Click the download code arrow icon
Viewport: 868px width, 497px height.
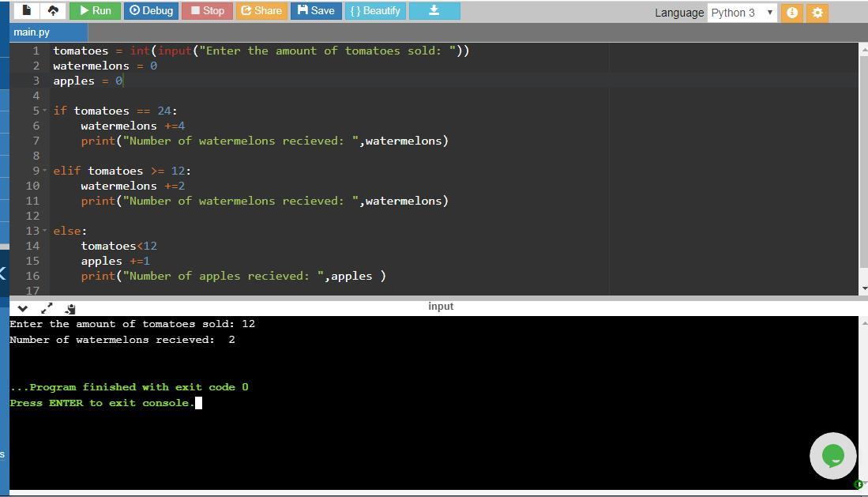click(x=434, y=11)
